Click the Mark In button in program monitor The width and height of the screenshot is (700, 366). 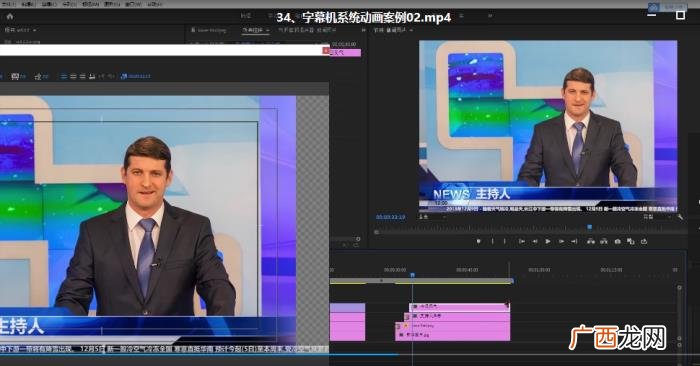(492, 241)
